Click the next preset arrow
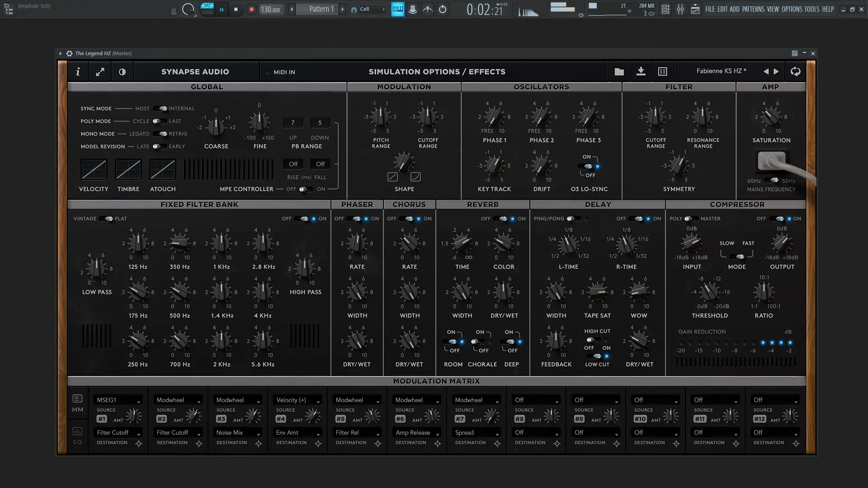The width and height of the screenshot is (868, 488). pos(776,71)
